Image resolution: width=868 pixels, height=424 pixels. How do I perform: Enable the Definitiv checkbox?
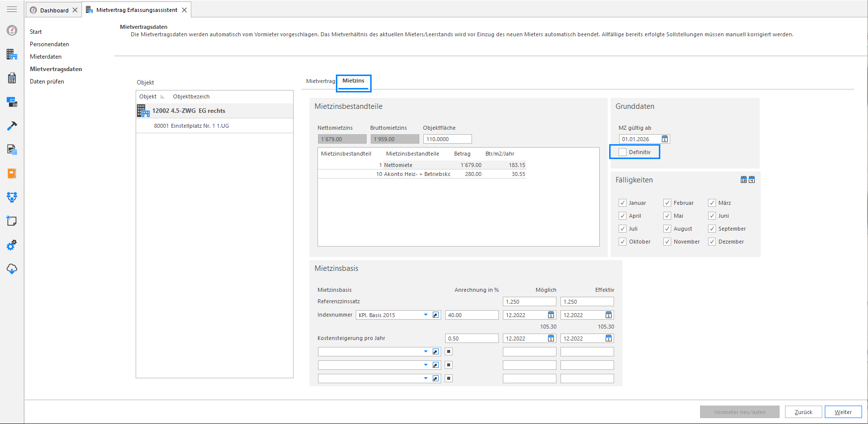pos(623,152)
